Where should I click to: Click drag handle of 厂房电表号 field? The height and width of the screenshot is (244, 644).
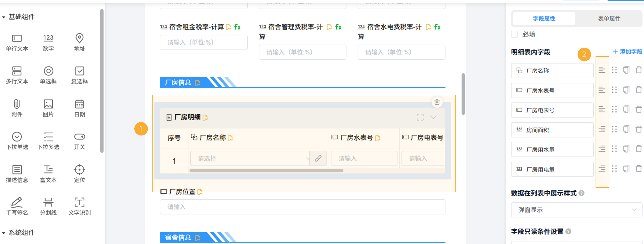(x=614, y=109)
